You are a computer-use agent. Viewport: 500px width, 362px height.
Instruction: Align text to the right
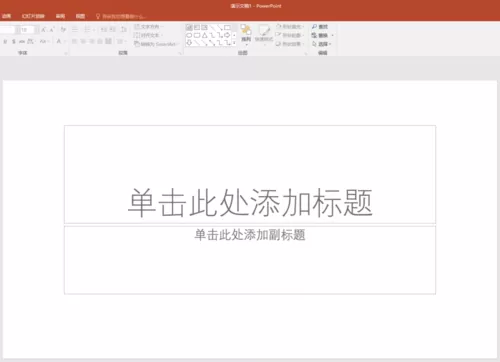(91, 41)
